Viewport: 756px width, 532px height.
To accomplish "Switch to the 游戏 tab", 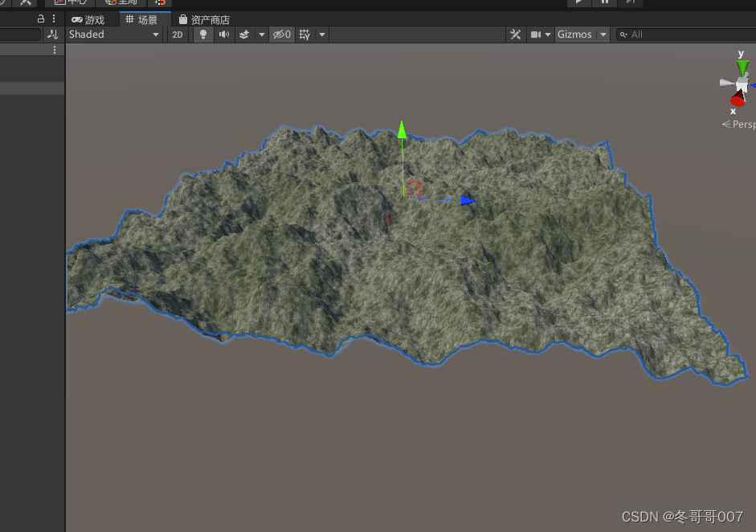I will (x=88, y=19).
